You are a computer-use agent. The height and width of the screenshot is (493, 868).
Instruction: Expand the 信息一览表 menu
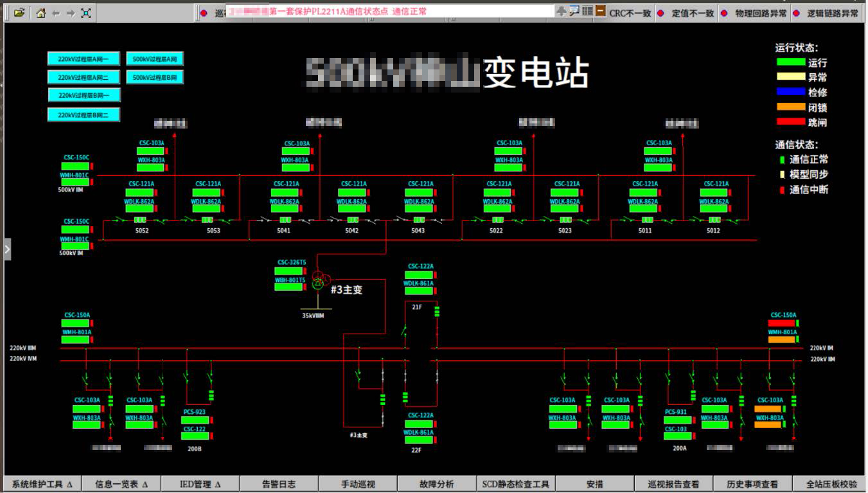pos(121,484)
